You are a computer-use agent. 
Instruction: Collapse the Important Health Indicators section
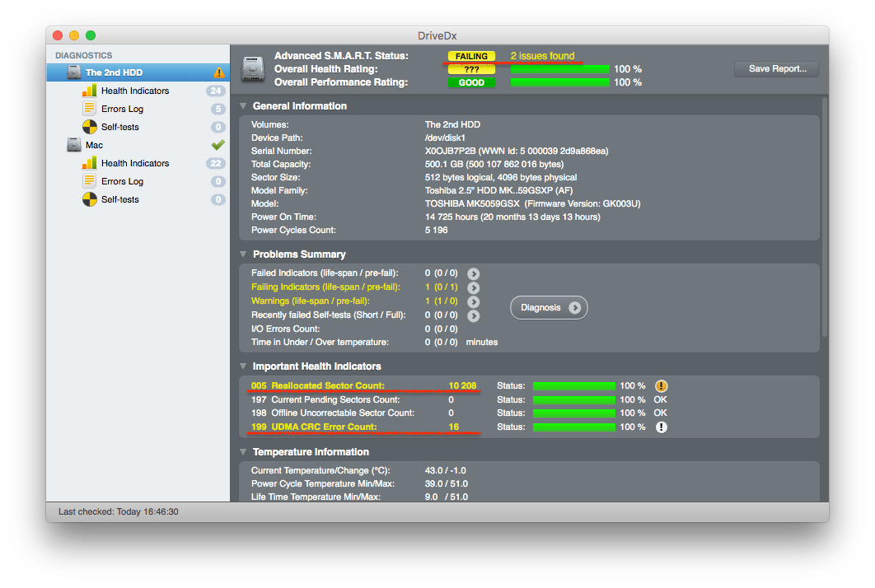(x=243, y=366)
